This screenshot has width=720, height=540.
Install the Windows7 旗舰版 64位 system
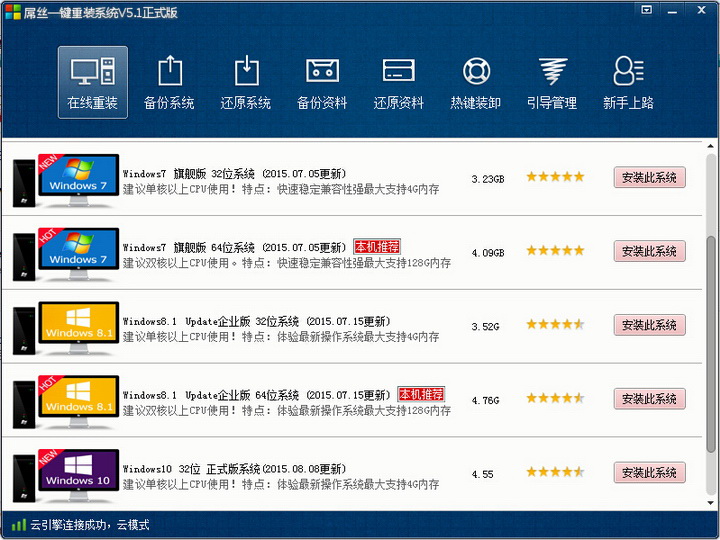click(x=649, y=252)
